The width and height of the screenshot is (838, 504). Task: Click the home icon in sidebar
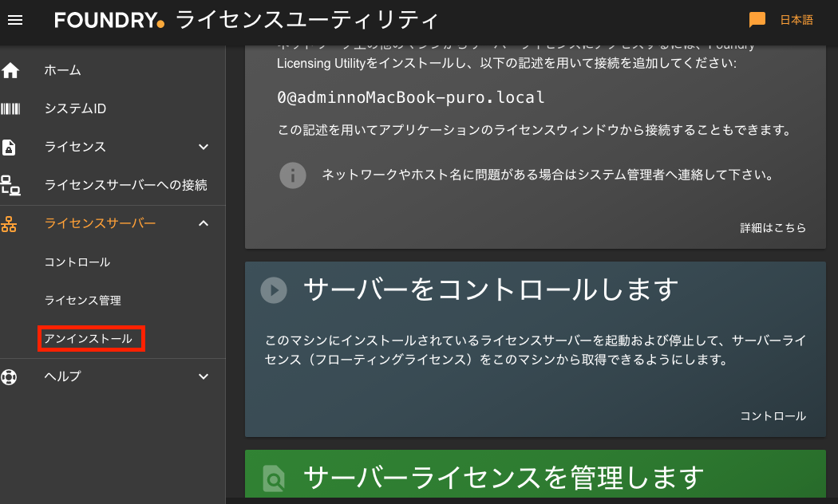[x=10, y=70]
